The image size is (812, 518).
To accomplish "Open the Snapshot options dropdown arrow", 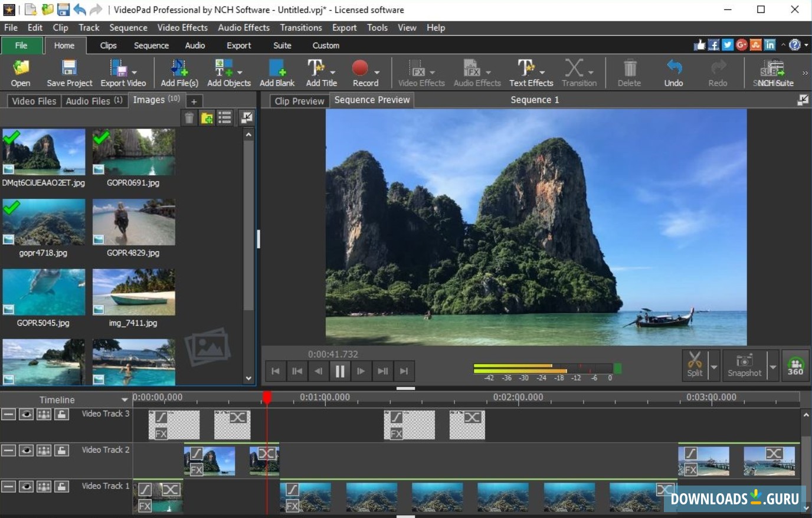I will tap(772, 367).
